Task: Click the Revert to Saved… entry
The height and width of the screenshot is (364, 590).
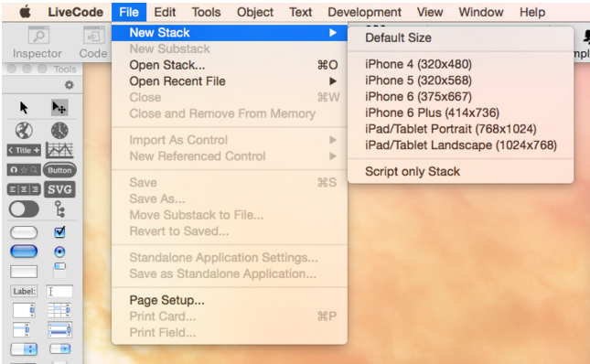Action: click(x=230, y=230)
